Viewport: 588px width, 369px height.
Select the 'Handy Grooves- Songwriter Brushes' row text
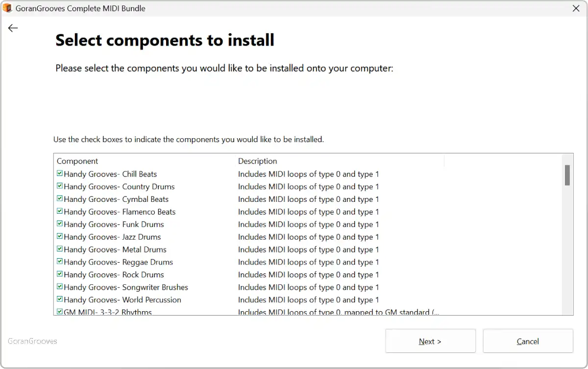point(126,288)
